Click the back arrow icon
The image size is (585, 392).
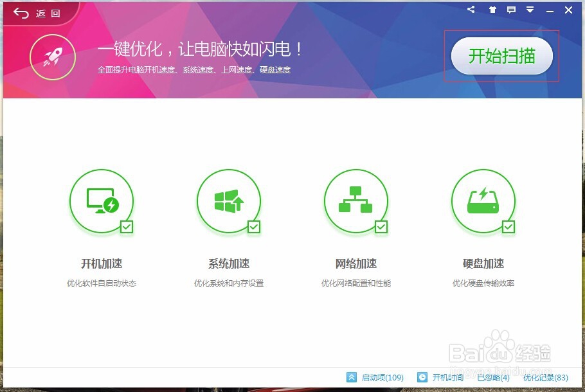click(21, 13)
